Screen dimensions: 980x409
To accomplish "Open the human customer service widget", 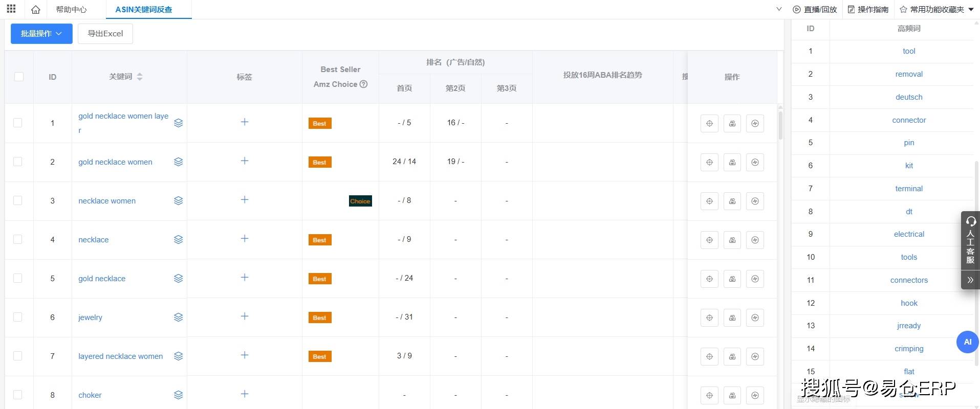I will (970, 240).
